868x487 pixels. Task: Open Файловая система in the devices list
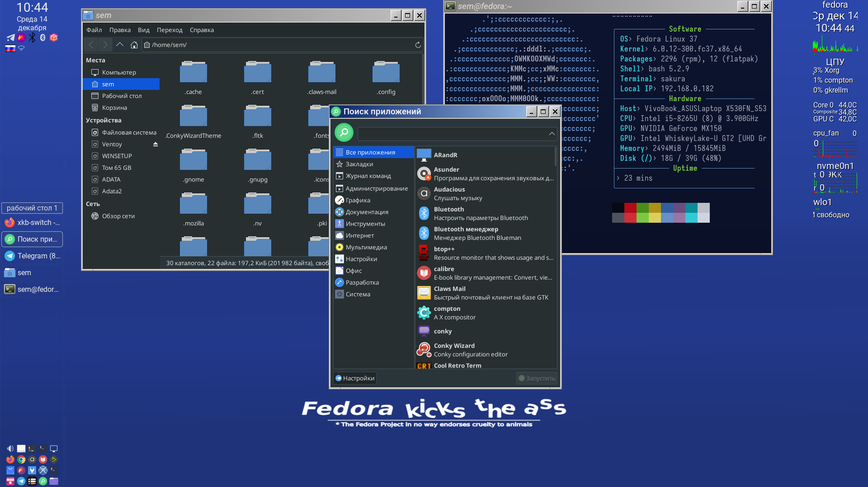coord(121,132)
